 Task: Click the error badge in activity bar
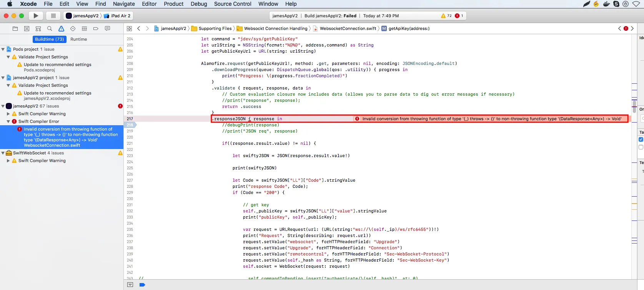click(459, 16)
